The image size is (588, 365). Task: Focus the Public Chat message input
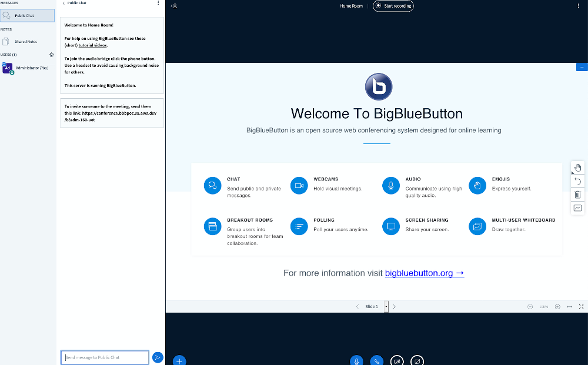(x=104, y=357)
